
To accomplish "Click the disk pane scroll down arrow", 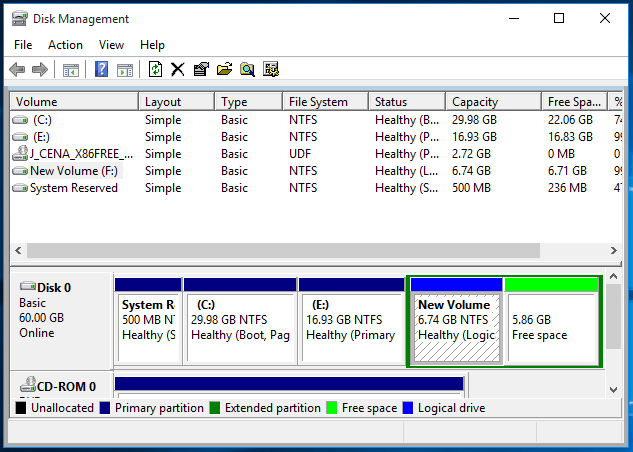I will (x=614, y=390).
